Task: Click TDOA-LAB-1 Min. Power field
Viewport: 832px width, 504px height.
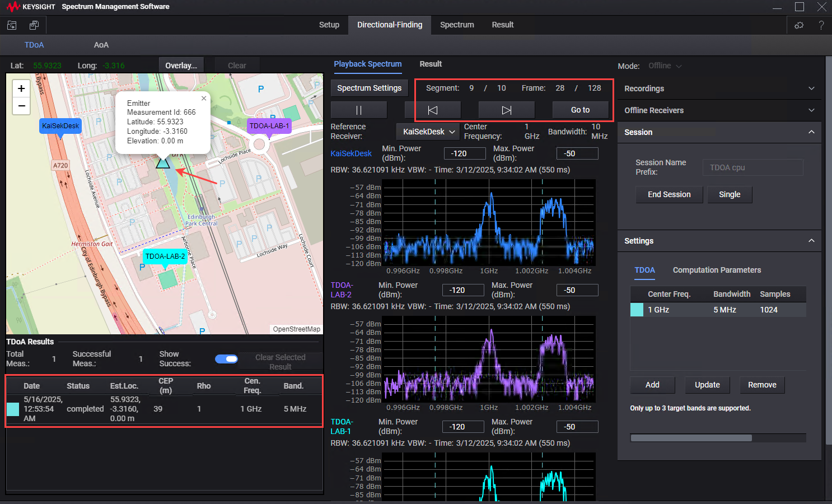Action: tap(463, 427)
